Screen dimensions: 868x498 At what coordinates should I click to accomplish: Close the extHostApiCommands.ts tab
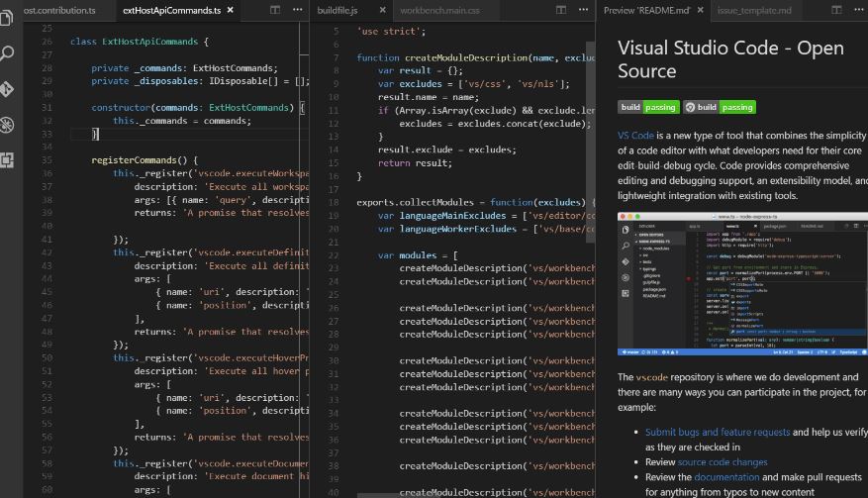click(231, 10)
